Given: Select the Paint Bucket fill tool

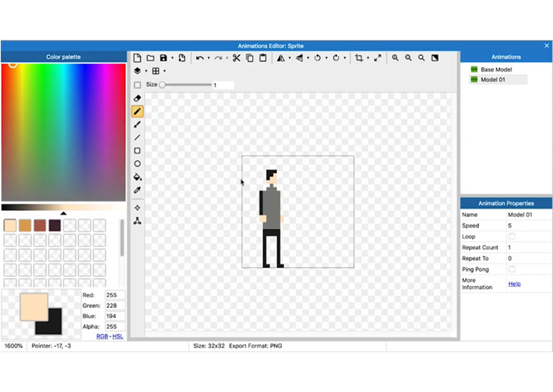Looking at the screenshot, I should click(138, 177).
